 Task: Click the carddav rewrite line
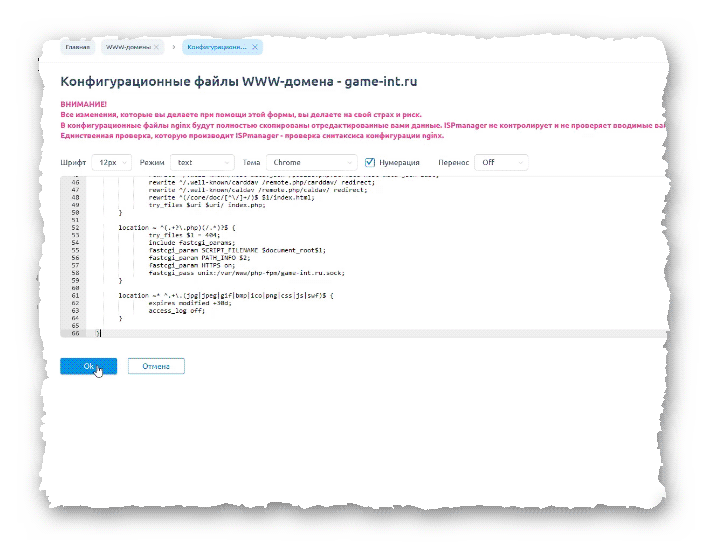261,182
